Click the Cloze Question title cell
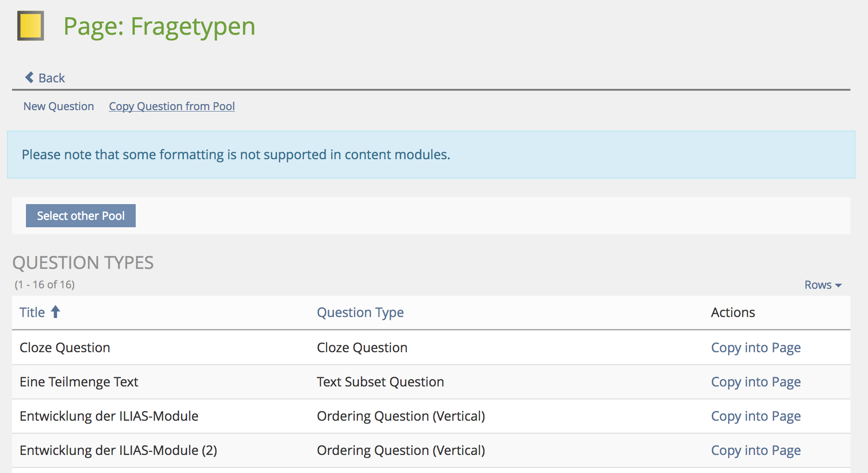 [65, 348]
